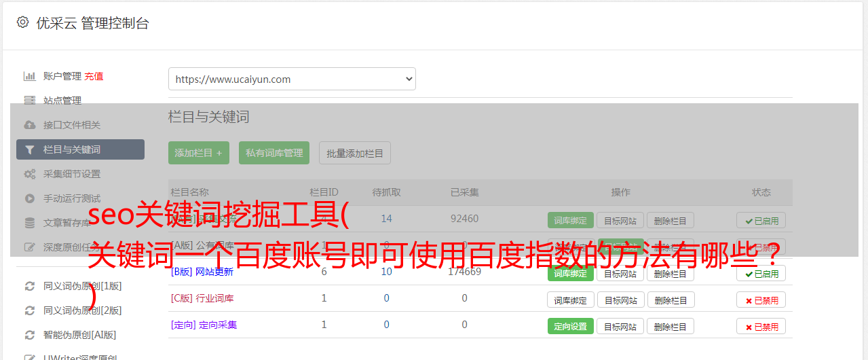The height and width of the screenshot is (360, 868).
Task: Click the red 充值 link
Action: tap(94, 76)
